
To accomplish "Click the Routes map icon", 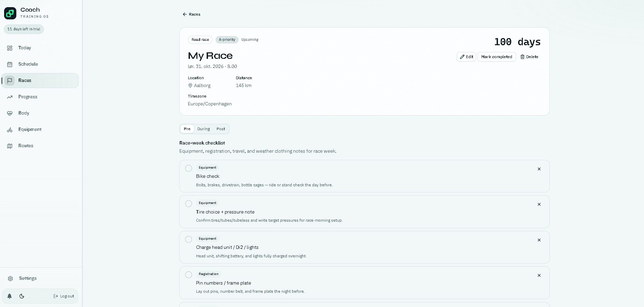I will coord(10,146).
